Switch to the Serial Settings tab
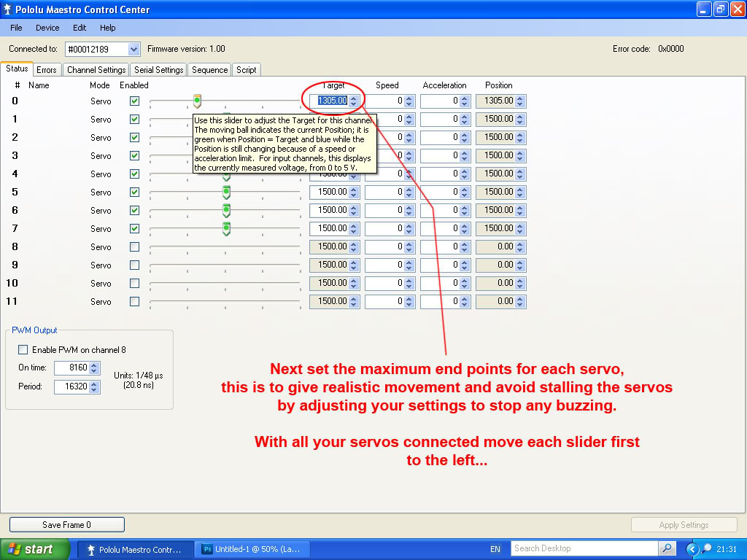This screenshot has width=747, height=560. tap(158, 70)
